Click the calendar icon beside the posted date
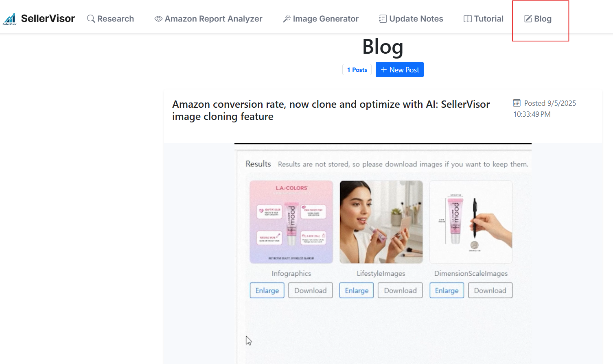This screenshot has width=613, height=364. click(x=517, y=103)
